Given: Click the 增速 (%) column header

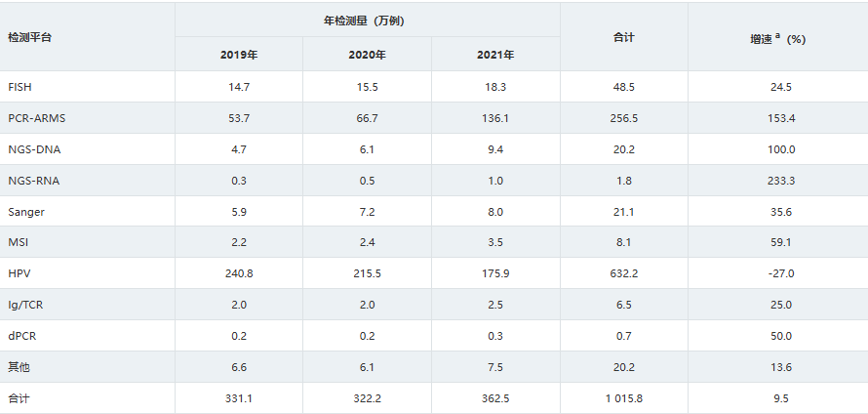Looking at the screenshot, I should tap(777, 38).
